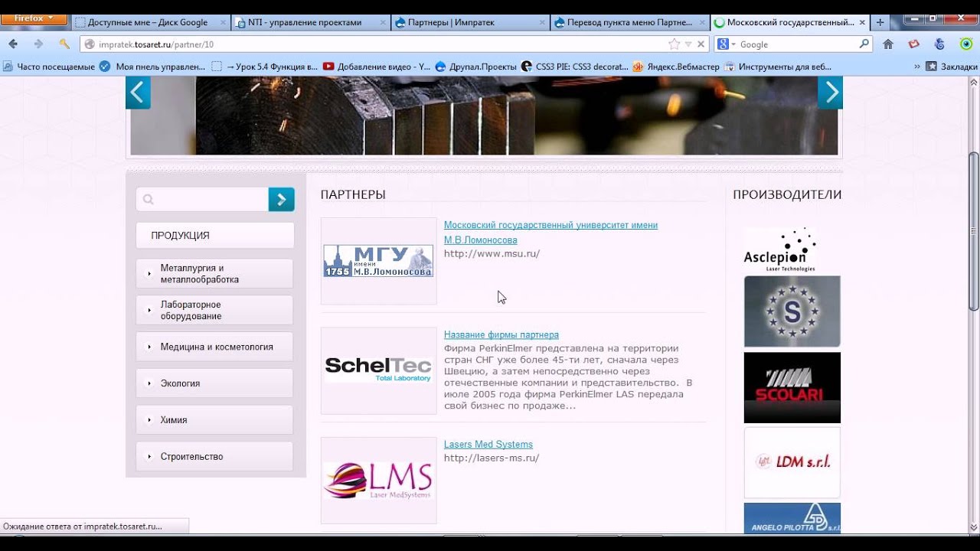Open Инструменты для веб bookmark
Viewport: 980px width, 551px height.
(x=778, y=67)
